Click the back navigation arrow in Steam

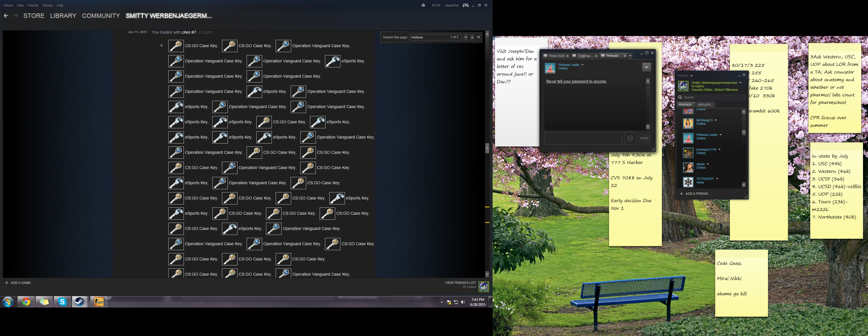pyautogui.click(x=6, y=16)
